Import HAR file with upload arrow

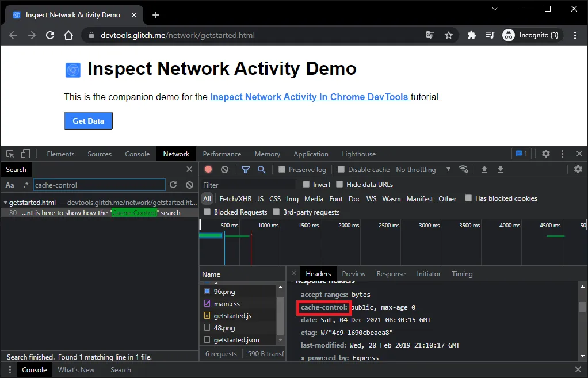coord(484,170)
